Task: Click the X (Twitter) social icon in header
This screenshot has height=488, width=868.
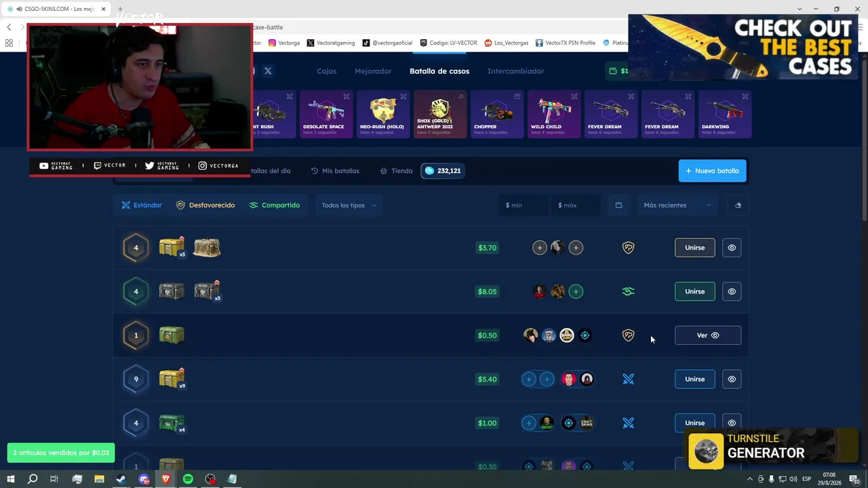Action: [268, 71]
